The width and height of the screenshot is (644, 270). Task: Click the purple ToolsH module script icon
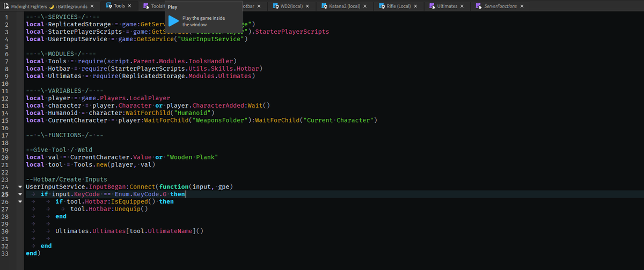(145, 6)
